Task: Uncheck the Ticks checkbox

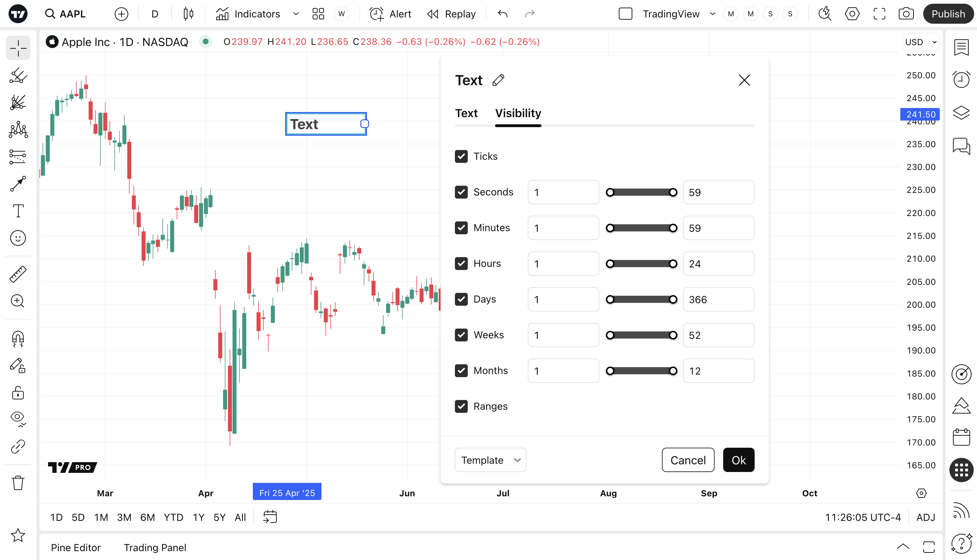Action: pos(461,157)
